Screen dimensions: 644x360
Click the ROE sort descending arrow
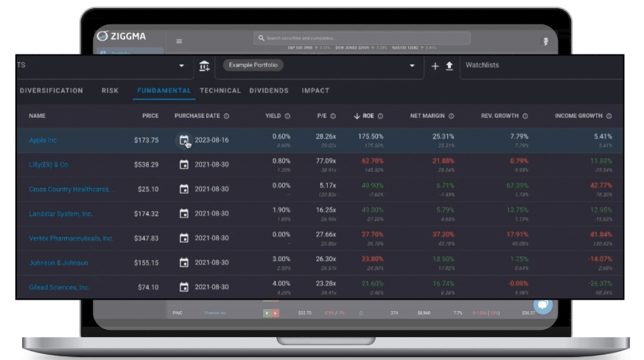click(x=357, y=117)
